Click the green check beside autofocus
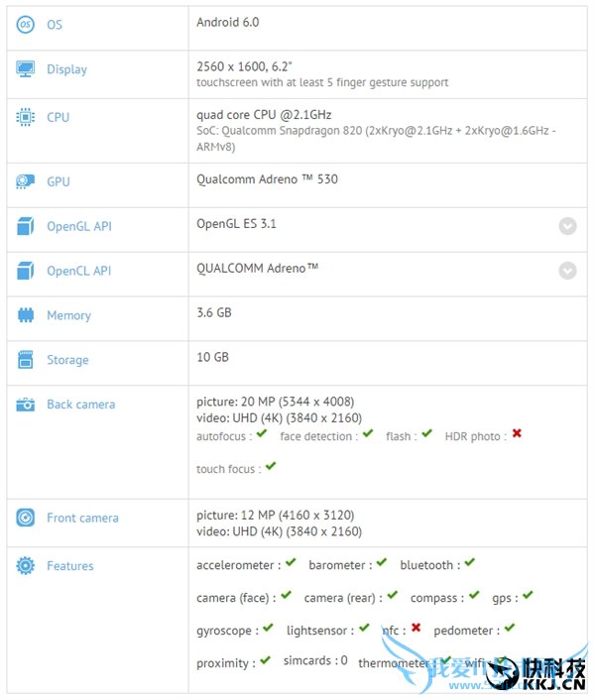Screen dimensions: 595x700 (x=262, y=434)
